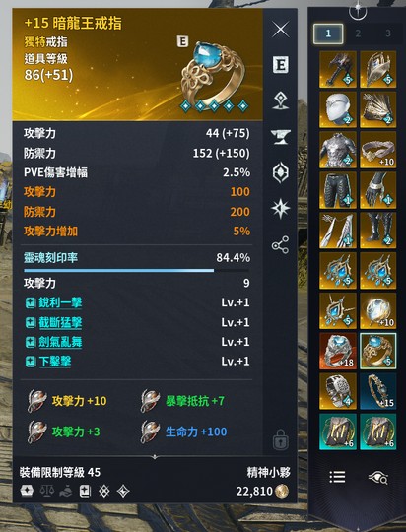Click the map pin location icon
The height and width of the screenshot is (532, 406).
click(x=281, y=100)
